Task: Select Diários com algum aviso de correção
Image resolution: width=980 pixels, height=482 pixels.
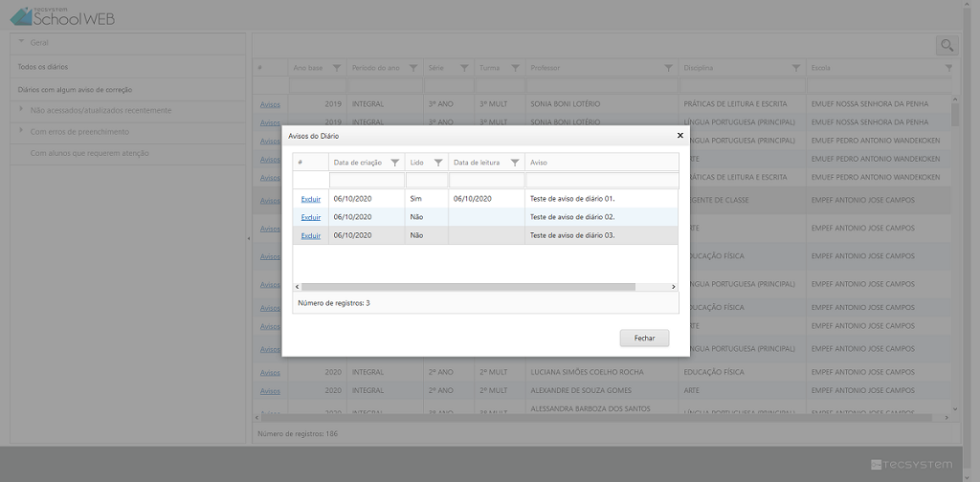Action: (x=75, y=90)
